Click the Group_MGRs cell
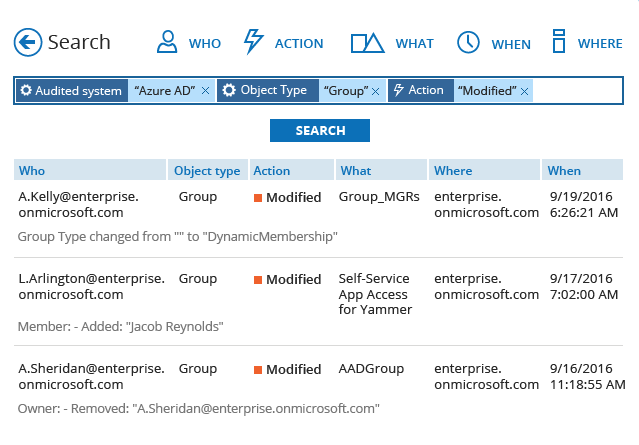The width and height of the screenshot is (639, 445). (379, 197)
